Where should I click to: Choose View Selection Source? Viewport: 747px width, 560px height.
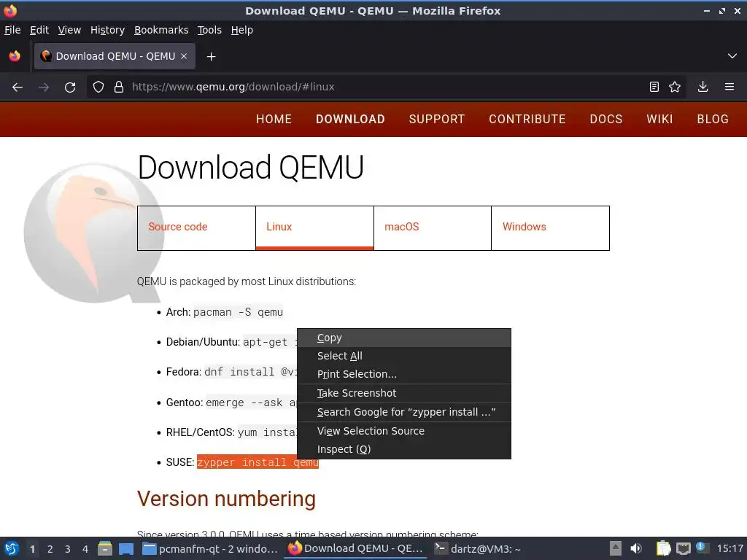coord(404,431)
